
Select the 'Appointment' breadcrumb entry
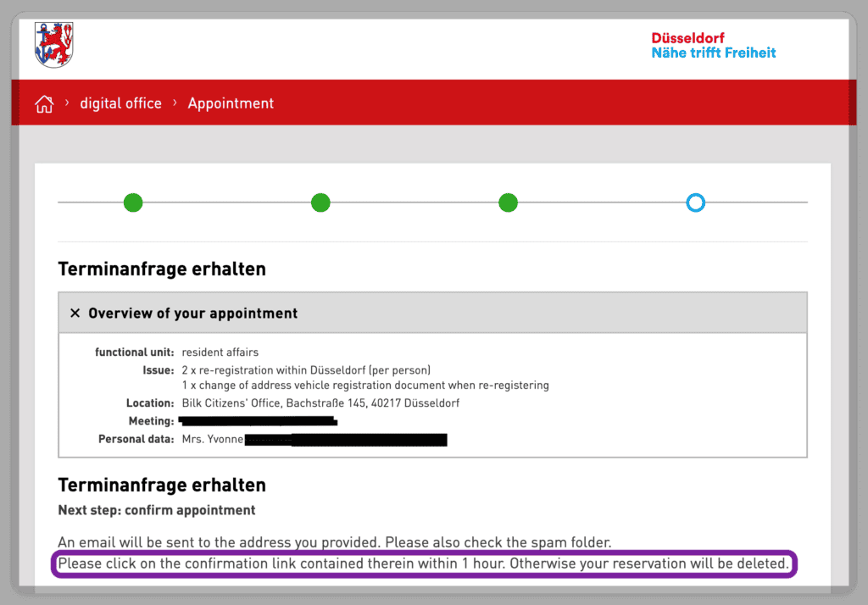(231, 103)
